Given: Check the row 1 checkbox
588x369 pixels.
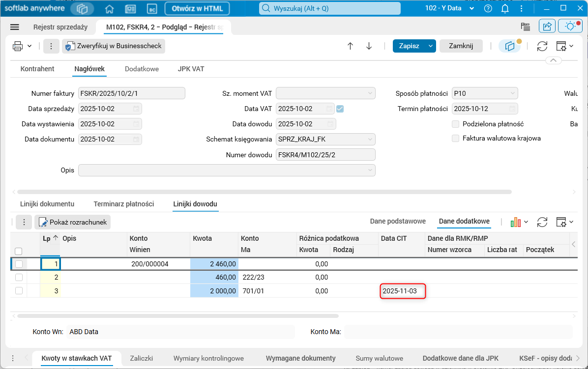Looking at the screenshot, I should coord(19,264).
